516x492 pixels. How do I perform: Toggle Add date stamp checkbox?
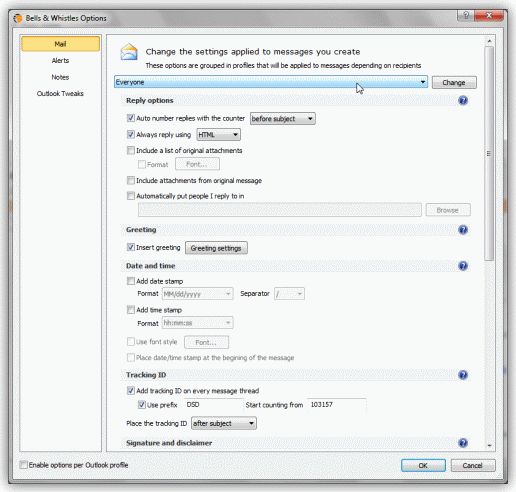point(131,281)
